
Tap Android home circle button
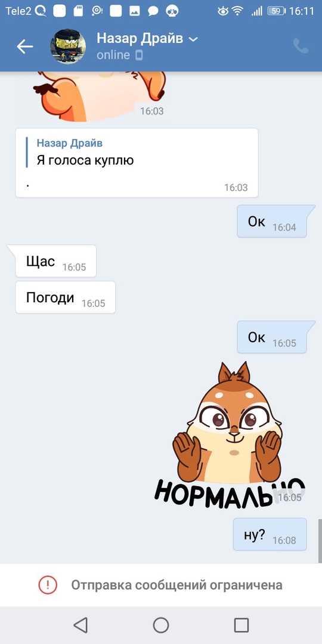click(x=161, y=625)
